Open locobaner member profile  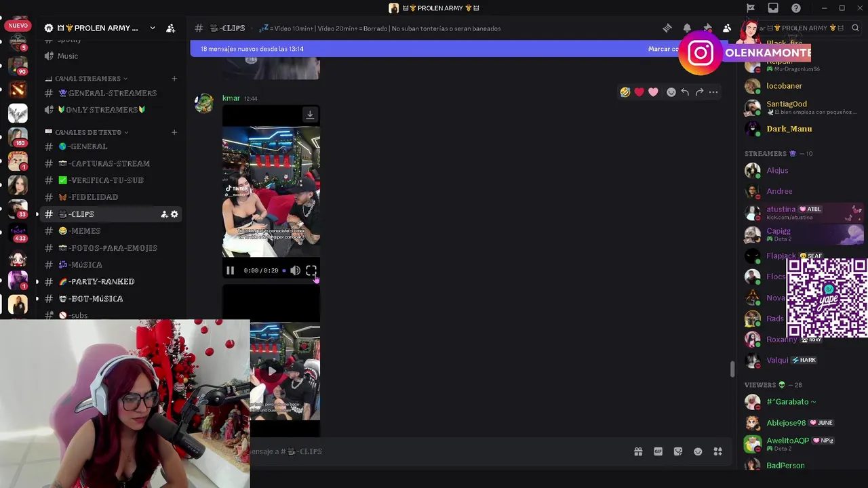coord(784,86)
